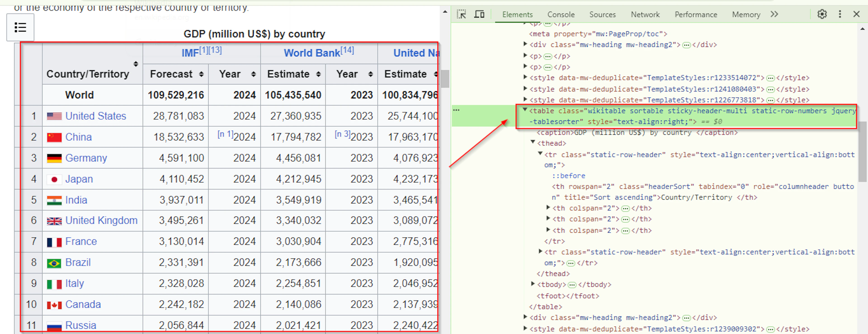Screen dimensions: 868x334
Task: Switch to the Network tab
Action: [x=645, y=14]
